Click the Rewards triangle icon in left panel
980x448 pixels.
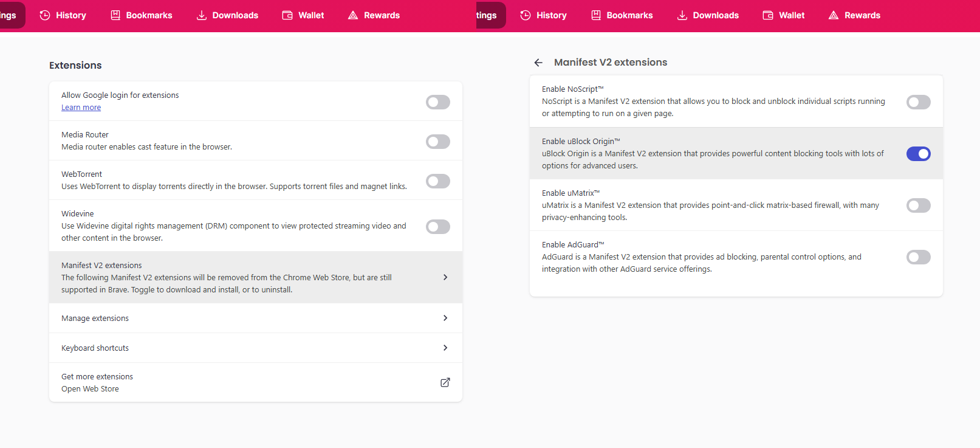[x=353, y=15]
